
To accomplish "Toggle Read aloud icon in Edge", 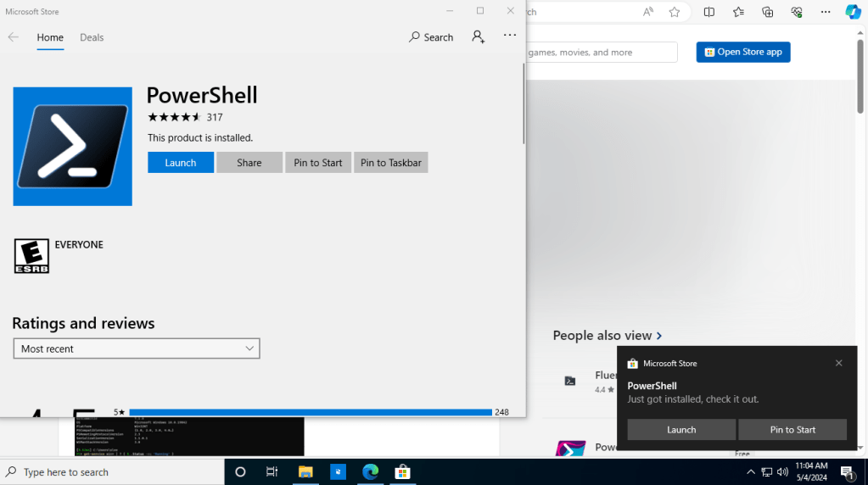I will (647, 12).
